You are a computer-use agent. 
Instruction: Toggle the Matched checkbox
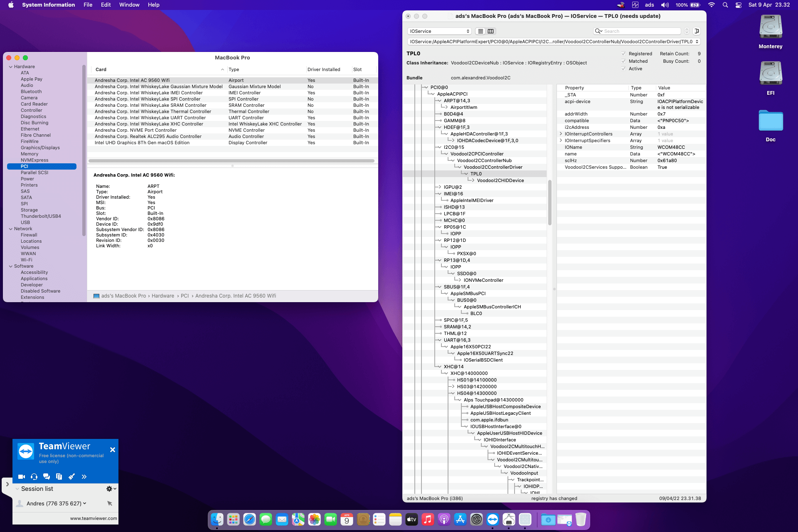(x=623, y=61)
